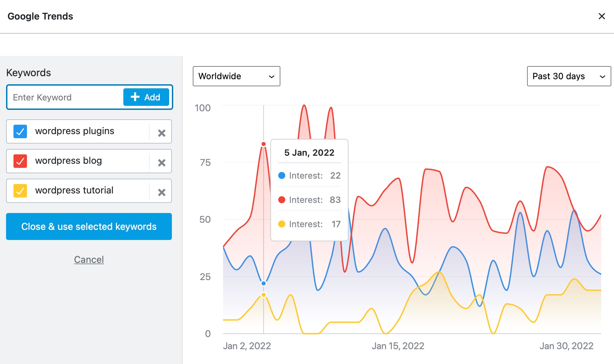Open the Worldwide region dropdown
The height and width of the screenshot is (364, 614).
coord(237,76)
